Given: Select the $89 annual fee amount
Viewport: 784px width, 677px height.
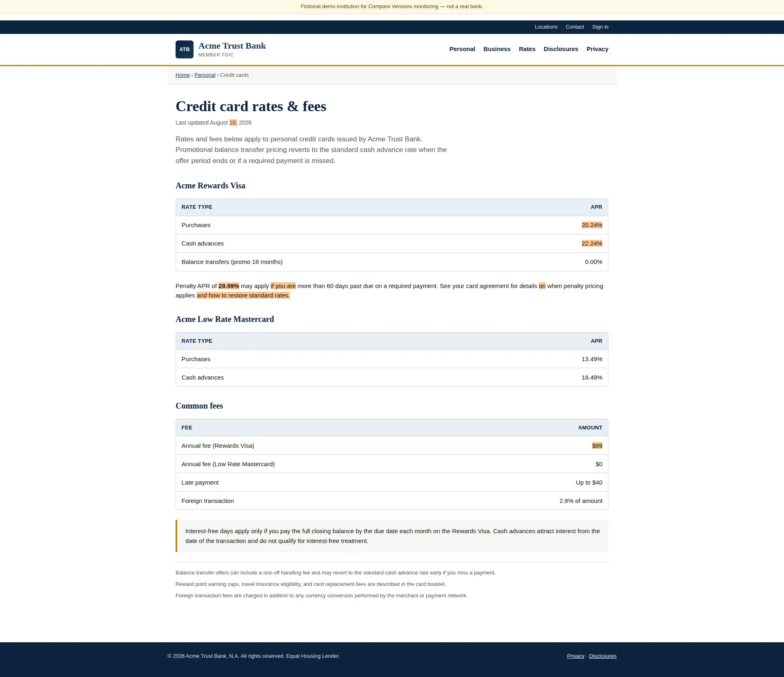Looking at the screenshot, I should coord(597,446).
